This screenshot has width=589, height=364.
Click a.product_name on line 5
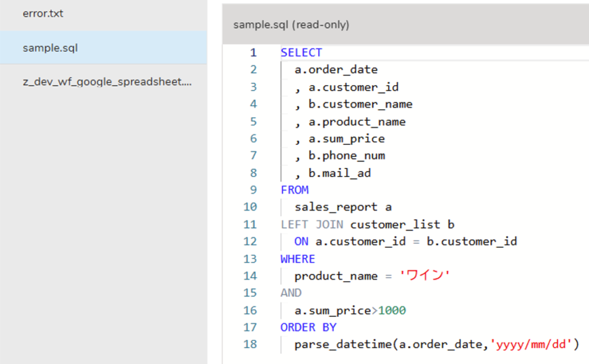(357, 122)
